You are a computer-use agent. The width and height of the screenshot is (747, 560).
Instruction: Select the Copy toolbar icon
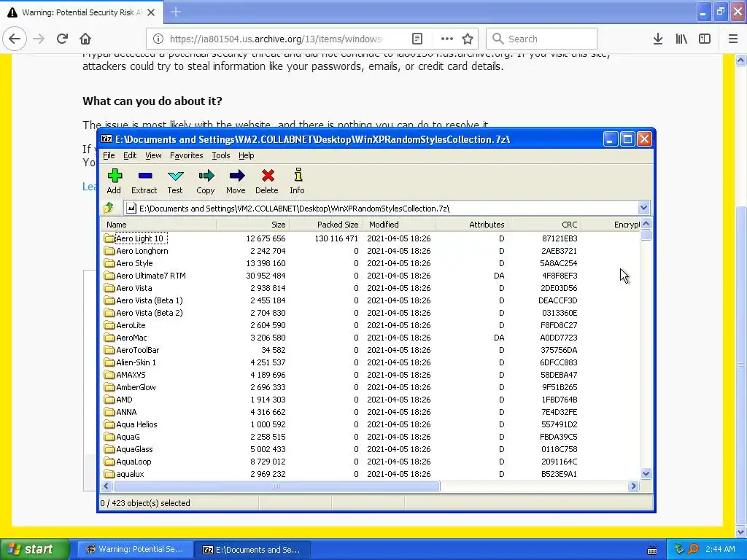(x=206, y=181)
